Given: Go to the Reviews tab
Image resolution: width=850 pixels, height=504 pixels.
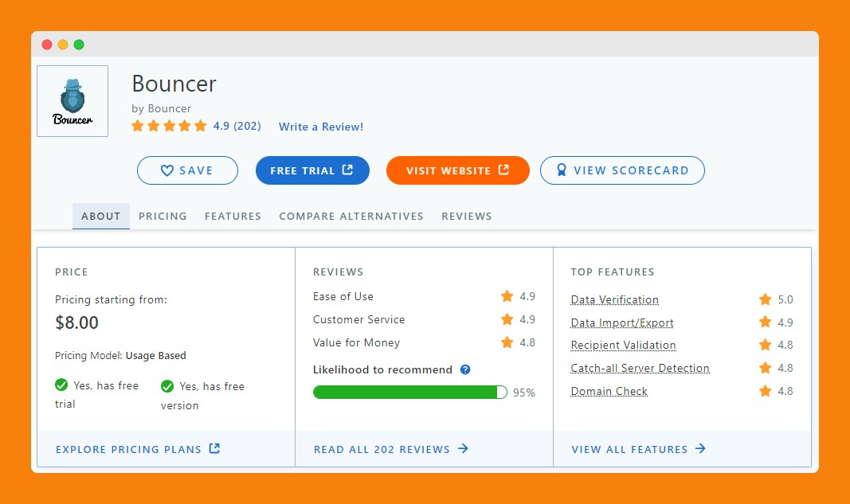Looking at the screenshot, I should (467, 216).
